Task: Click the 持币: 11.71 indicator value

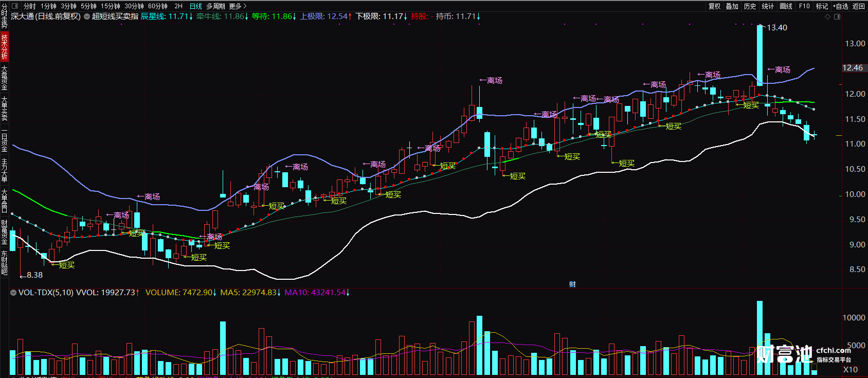Action: click(458, 16)
